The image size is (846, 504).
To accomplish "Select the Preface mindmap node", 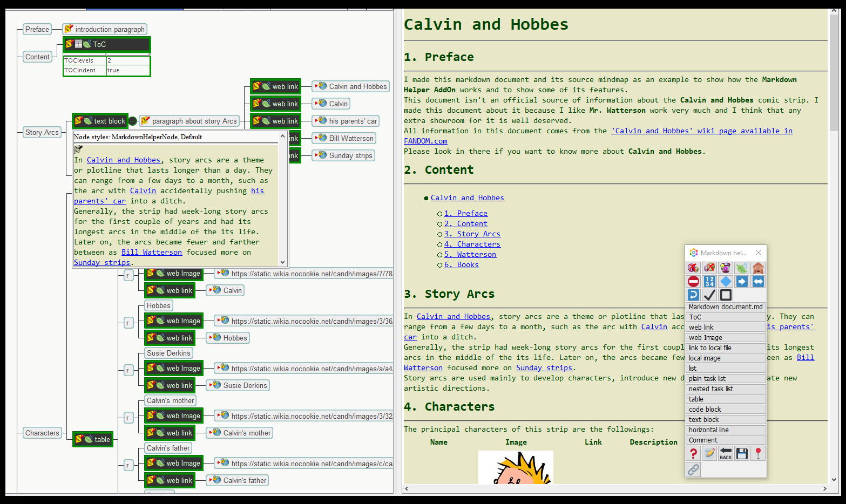I will tap(37, 29).
